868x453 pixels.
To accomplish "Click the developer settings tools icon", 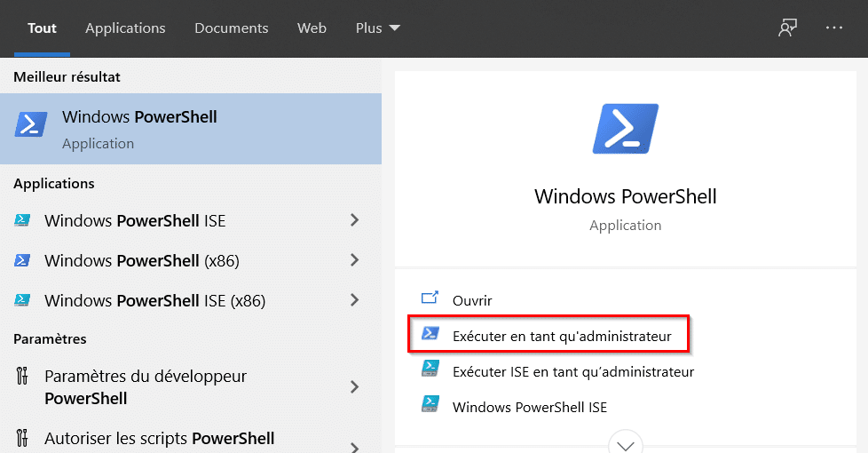I will click(21, 376).
